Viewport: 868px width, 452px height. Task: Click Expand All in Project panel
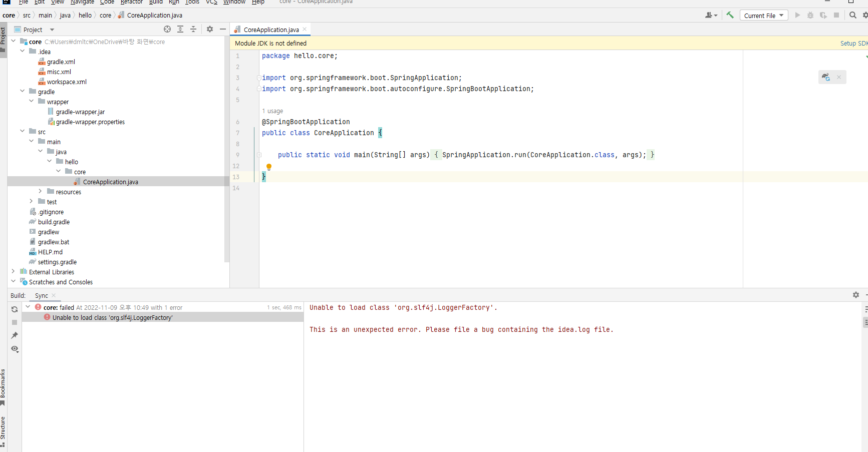pos(180,30)
